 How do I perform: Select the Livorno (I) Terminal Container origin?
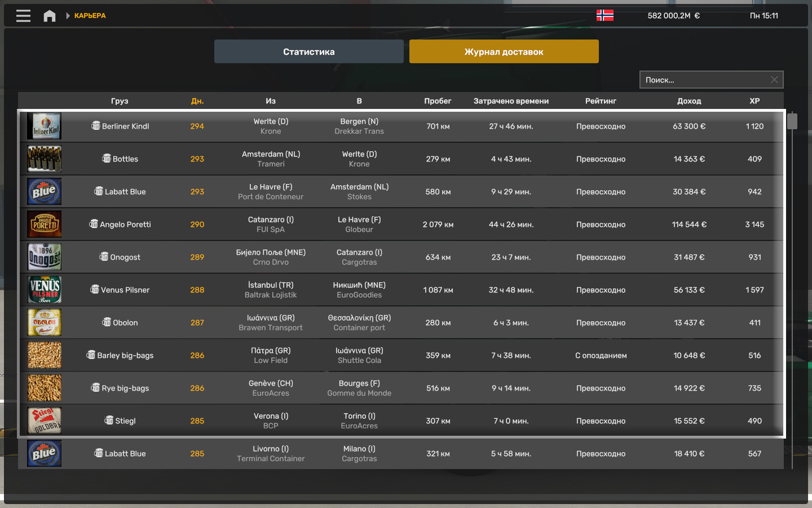[x=271, y=453]
